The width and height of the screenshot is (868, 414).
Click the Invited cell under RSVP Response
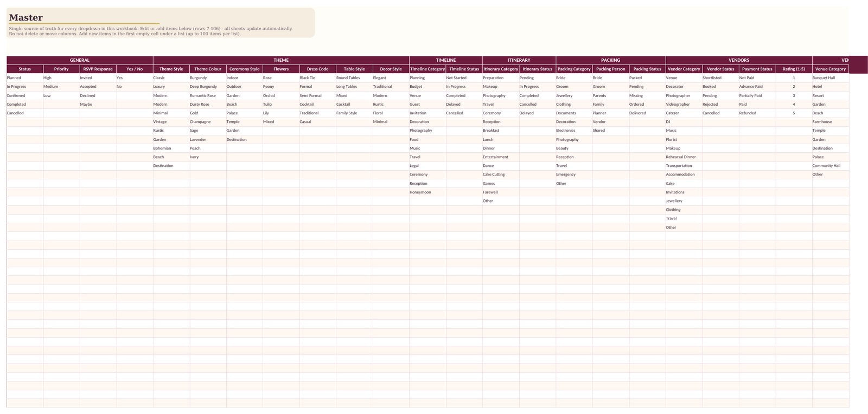98,78
